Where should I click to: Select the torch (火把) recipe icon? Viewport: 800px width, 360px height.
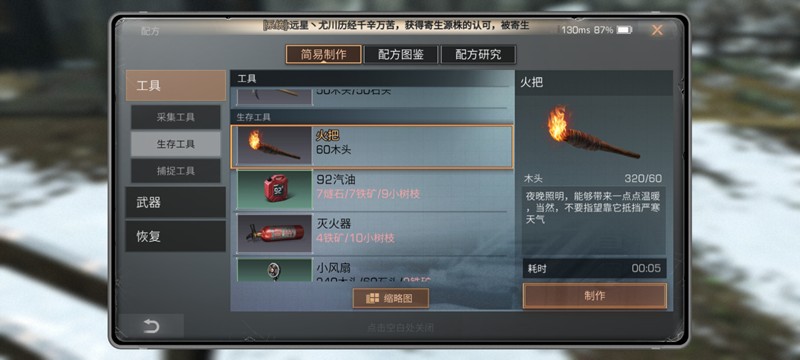coord(274,146)
